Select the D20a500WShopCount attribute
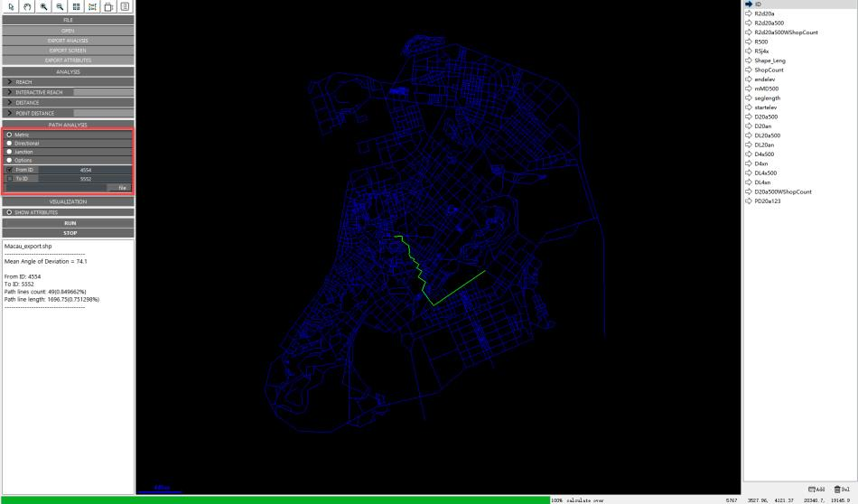Viewport: 858px width, 504px height. click(783, 191)
